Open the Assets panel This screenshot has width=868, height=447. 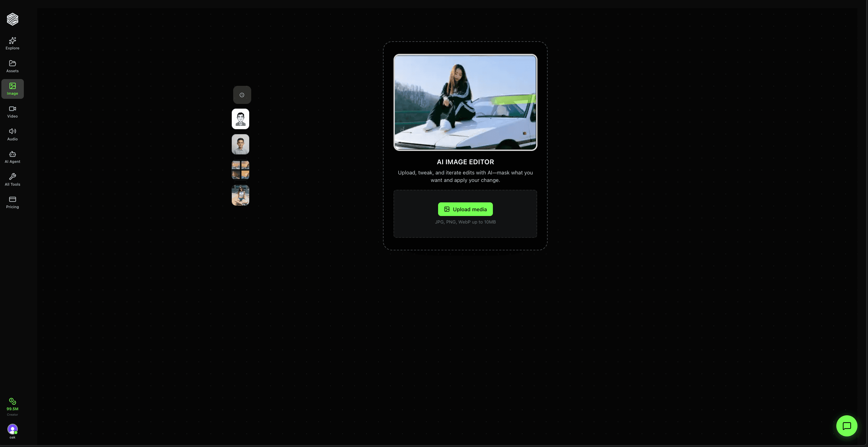[x=12, y=66]
